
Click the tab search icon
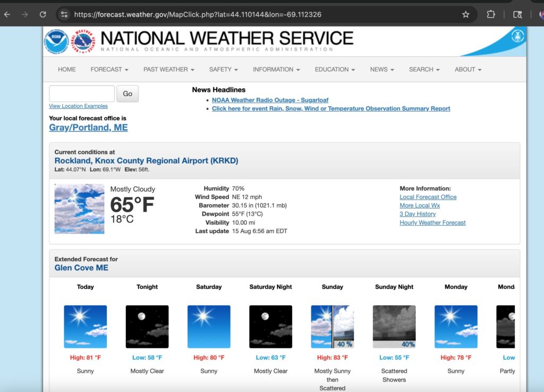517,14
